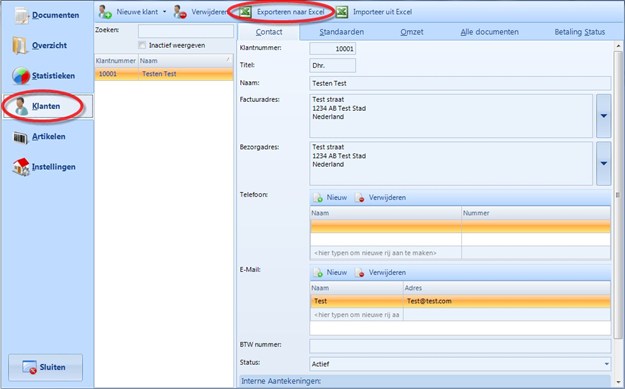Open the Instellingen house icon
The image size is (625, 389).
coord(21,167)
